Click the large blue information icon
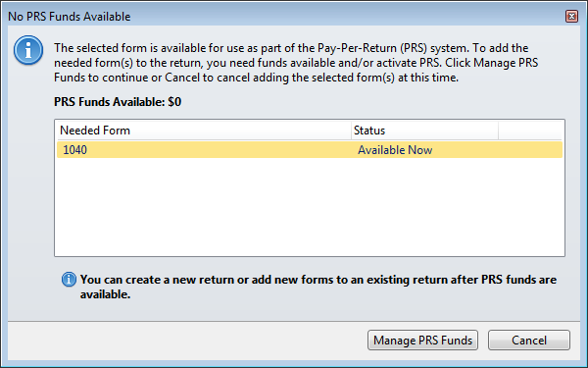588x368 pixels. 28,50
